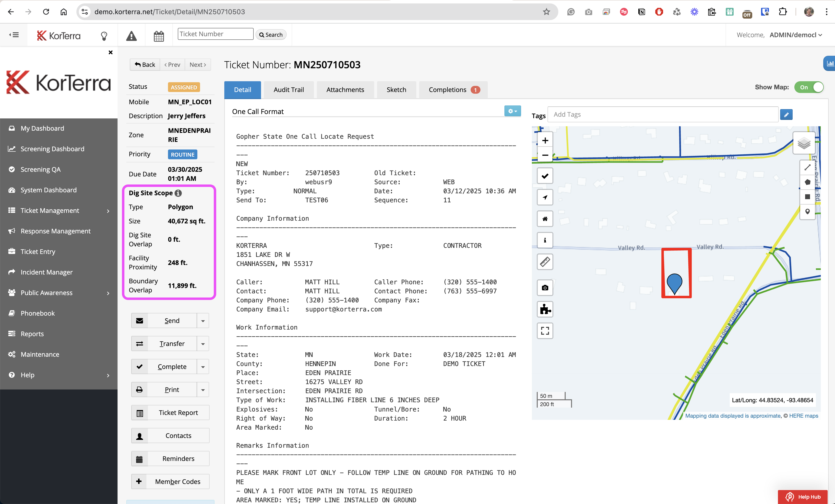Viewport: 835px width, 504px height.
Task: Go to Next ticket
Action: click(198, 65)
